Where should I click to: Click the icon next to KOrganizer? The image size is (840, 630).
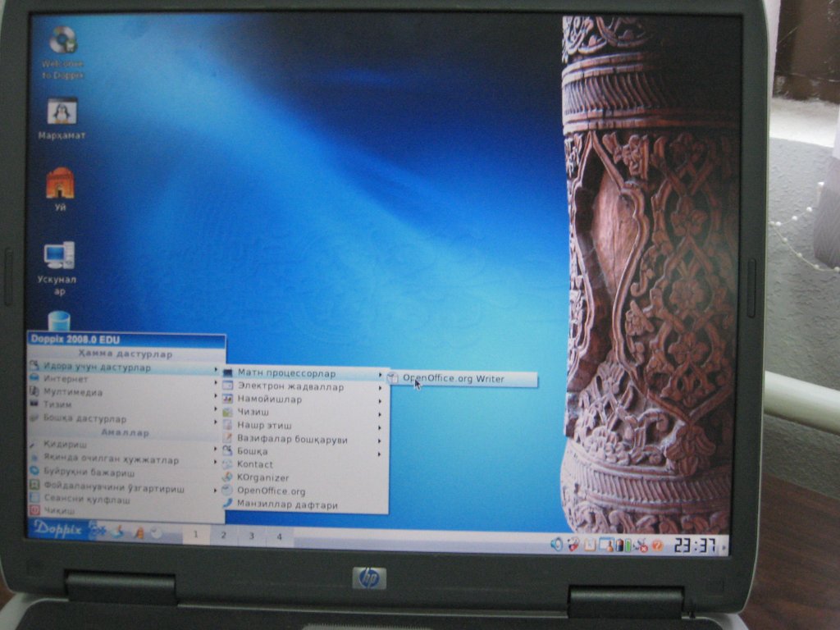coord(228,477)
